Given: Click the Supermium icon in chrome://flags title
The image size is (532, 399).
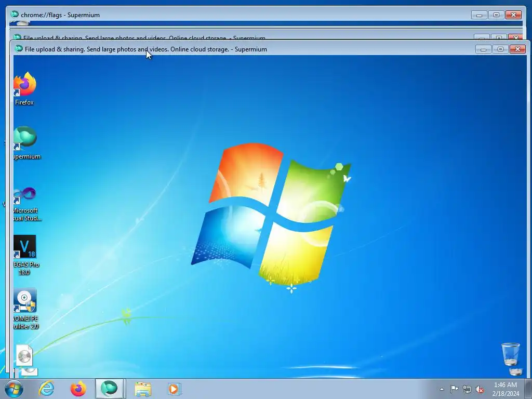Looking at the screenshot, I should point(15,15).
